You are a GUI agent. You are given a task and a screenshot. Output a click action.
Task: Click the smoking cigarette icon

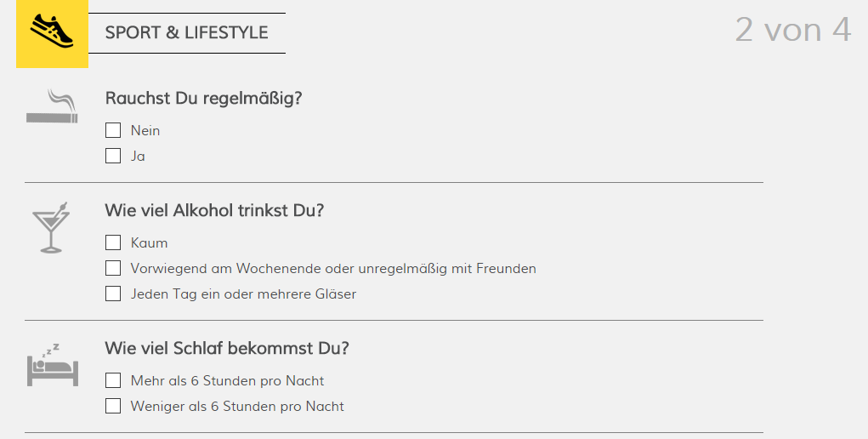point(52,105)
